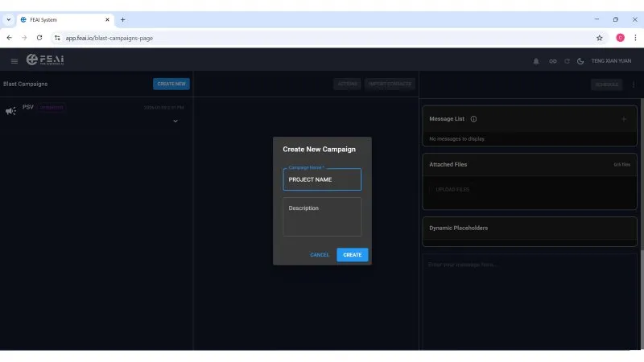
Task: Close the FEAI System tab
Action: pos(107,19)
